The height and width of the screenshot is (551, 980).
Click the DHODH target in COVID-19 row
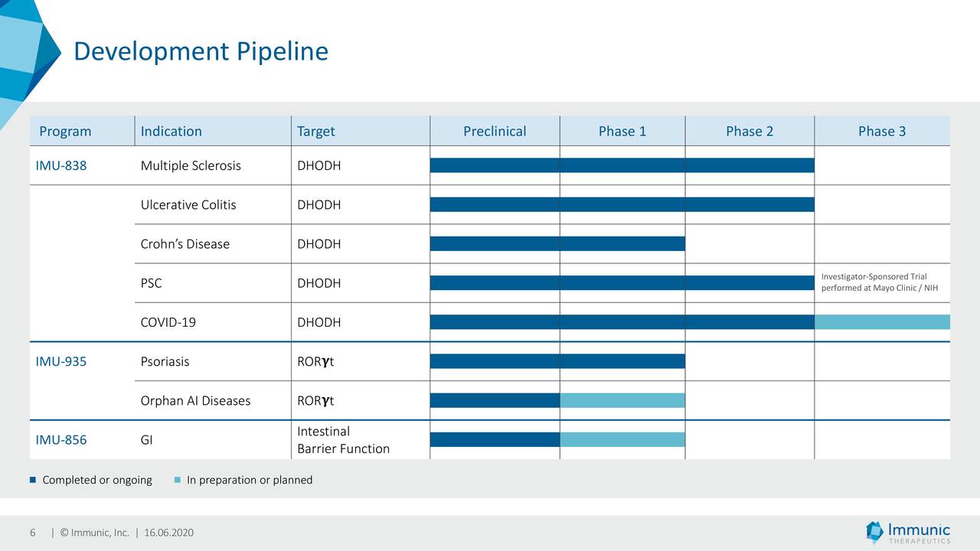(318, 322)
